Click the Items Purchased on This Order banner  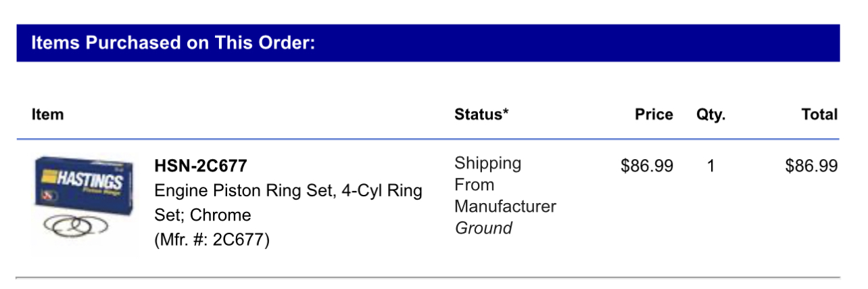click(x=428, y=43)
